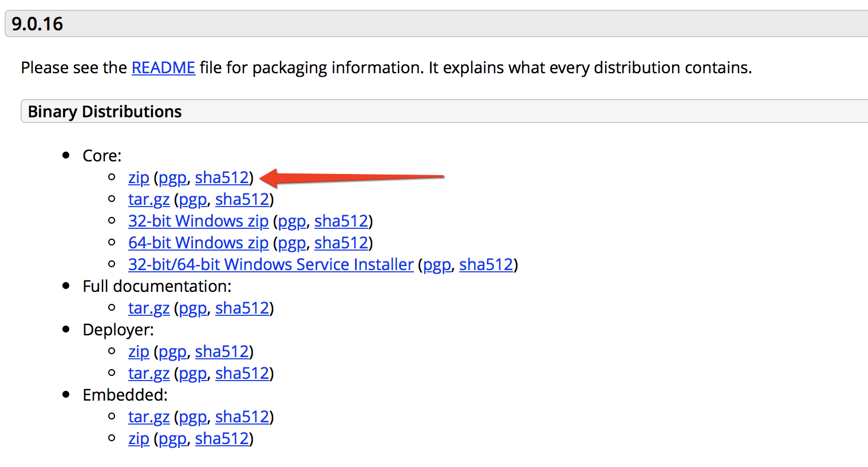The width and height of the screenshot is (868, 467).
Task: Open sha512 checksum for Core tar.gz
Action: point(242,200)
